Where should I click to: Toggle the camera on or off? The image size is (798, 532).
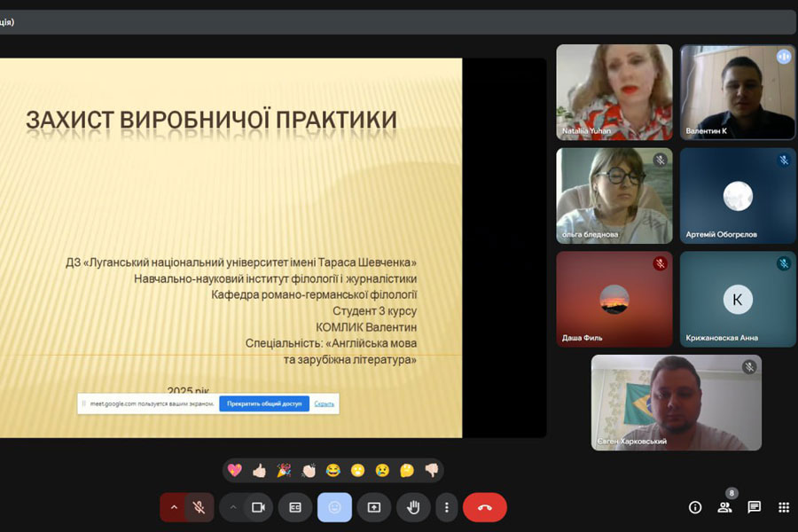click(259, 507)
